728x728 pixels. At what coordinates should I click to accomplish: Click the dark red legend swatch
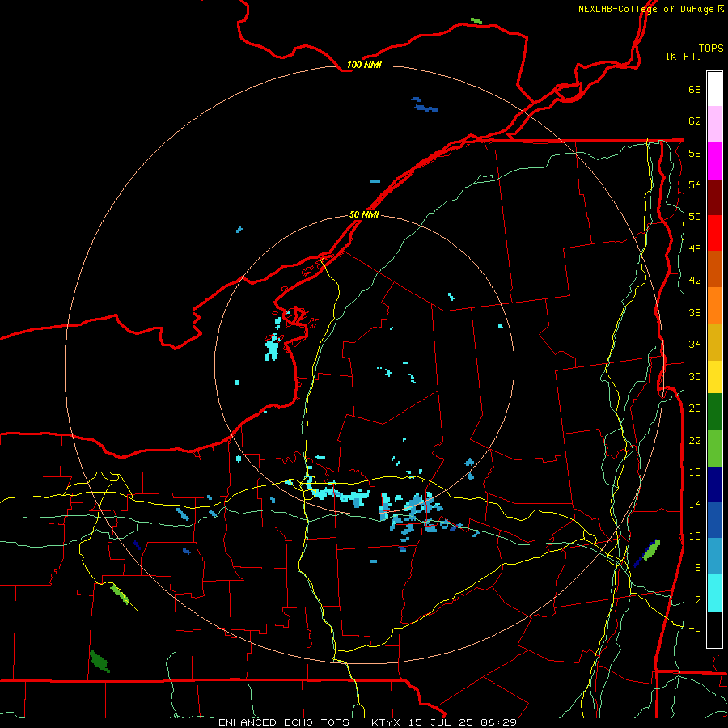point(714,197)
